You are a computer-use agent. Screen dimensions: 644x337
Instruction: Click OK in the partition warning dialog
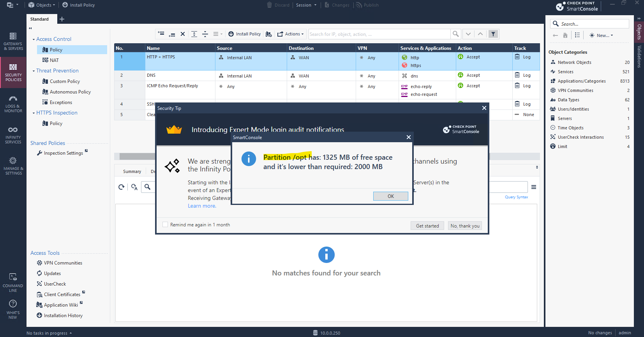[x=390, y=196]
